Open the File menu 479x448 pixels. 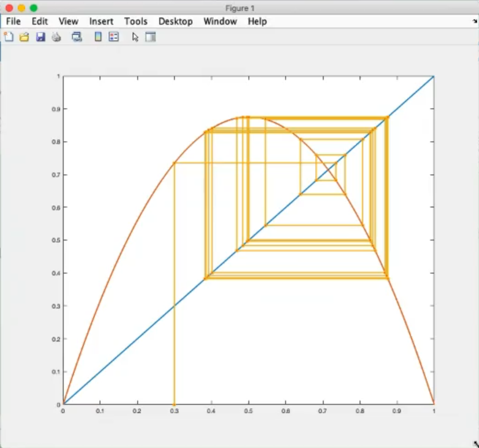[13, 21]
